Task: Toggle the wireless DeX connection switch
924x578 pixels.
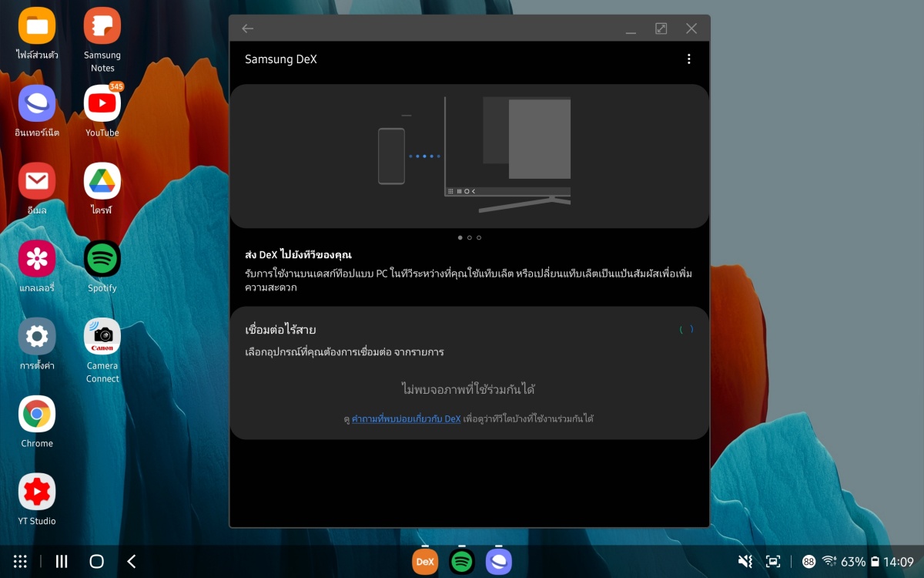Action: pos(687,329)
